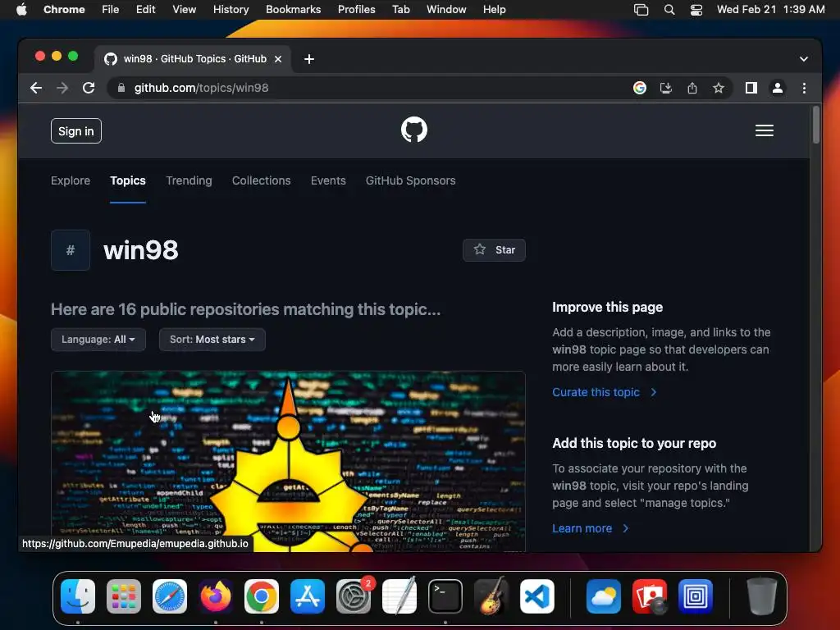Open GarageBand from the dock
This screenshot has height=630, width=840.
coord(491,596)
